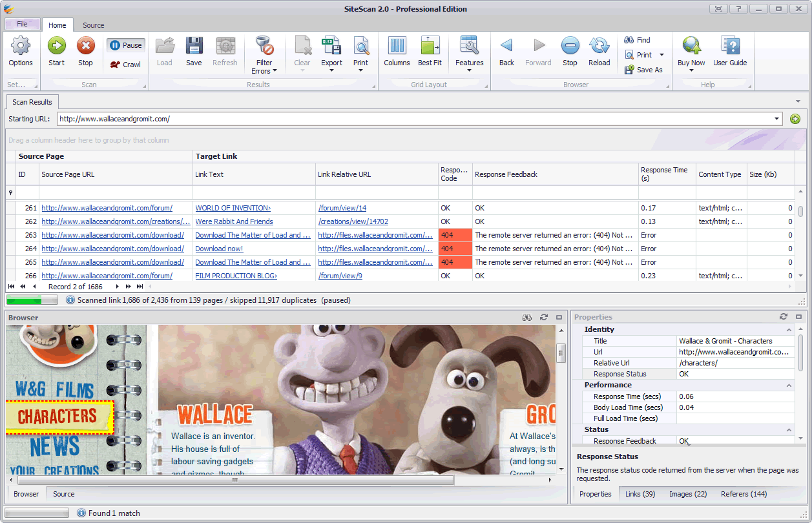The width and height of the screenshot is (812, 523).
Task: Click the browser horizontal scrollbar
Action: click(235, 480)
